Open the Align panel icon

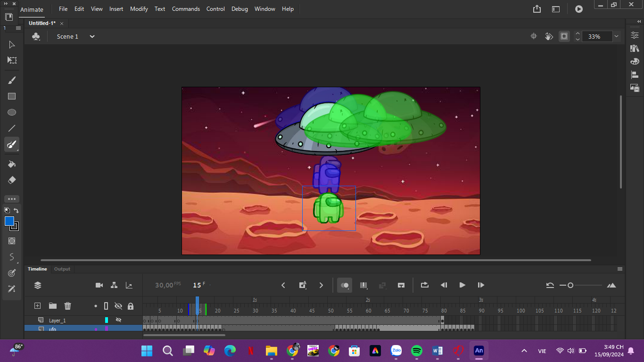pos(635,74)
